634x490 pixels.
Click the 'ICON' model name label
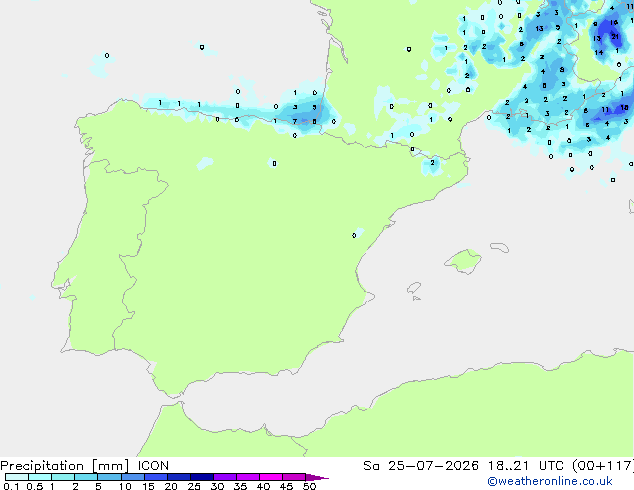click(x=153, y=466)
